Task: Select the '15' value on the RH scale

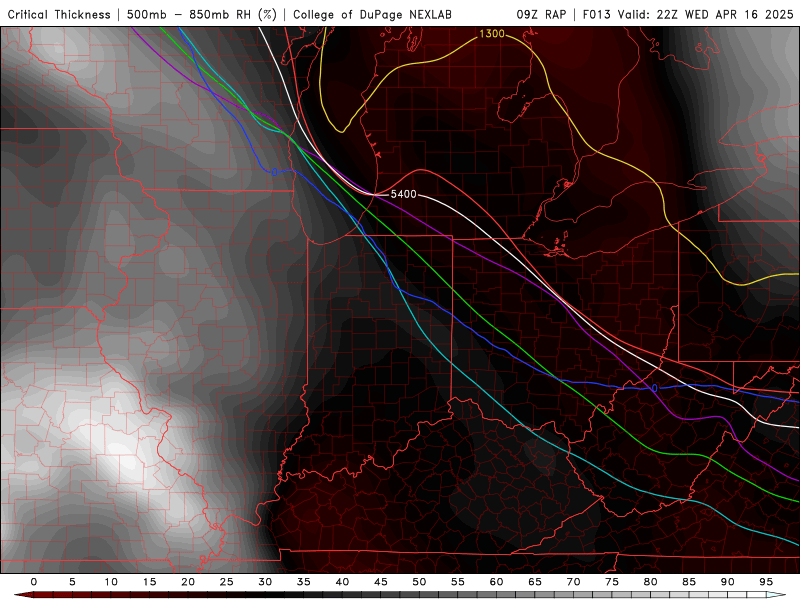Action: coord(149,582)
